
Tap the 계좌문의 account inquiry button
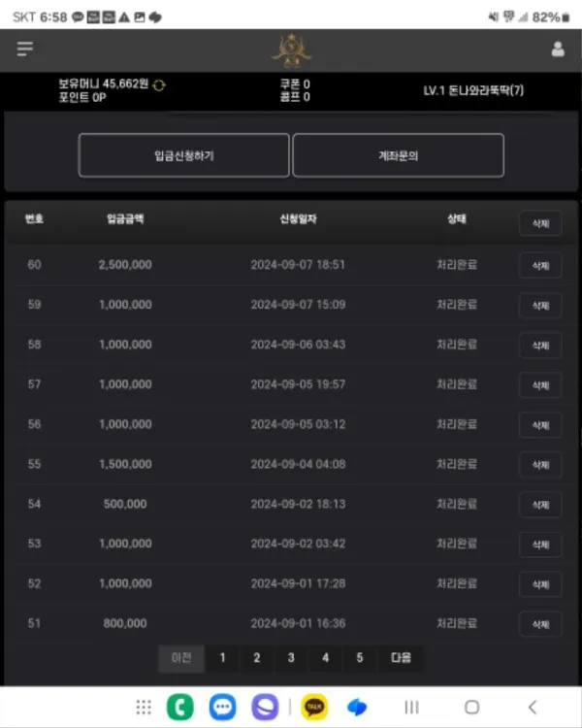pos(399,155)
